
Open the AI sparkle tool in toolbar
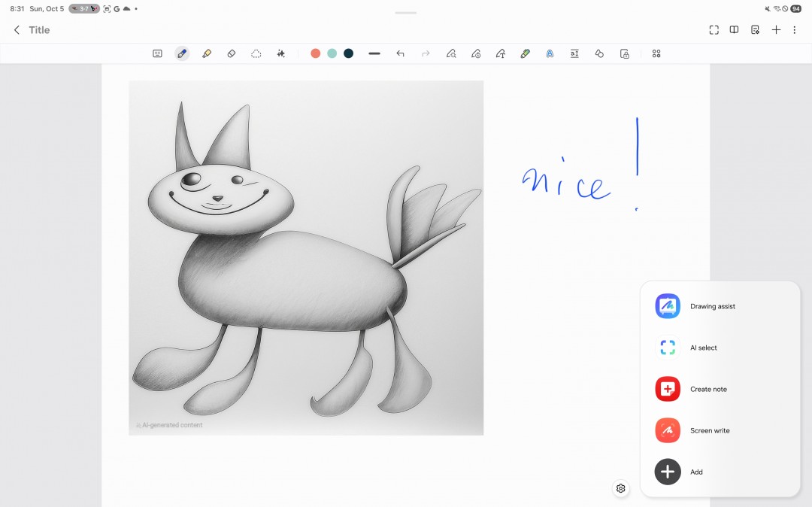pos(281,53)
